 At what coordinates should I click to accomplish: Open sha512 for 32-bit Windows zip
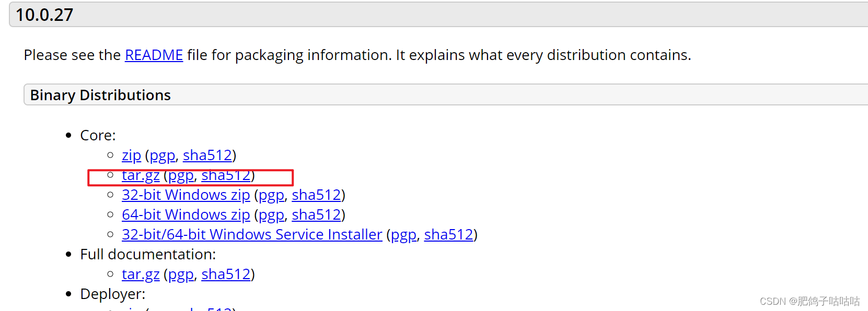click(x=316, y=195)
